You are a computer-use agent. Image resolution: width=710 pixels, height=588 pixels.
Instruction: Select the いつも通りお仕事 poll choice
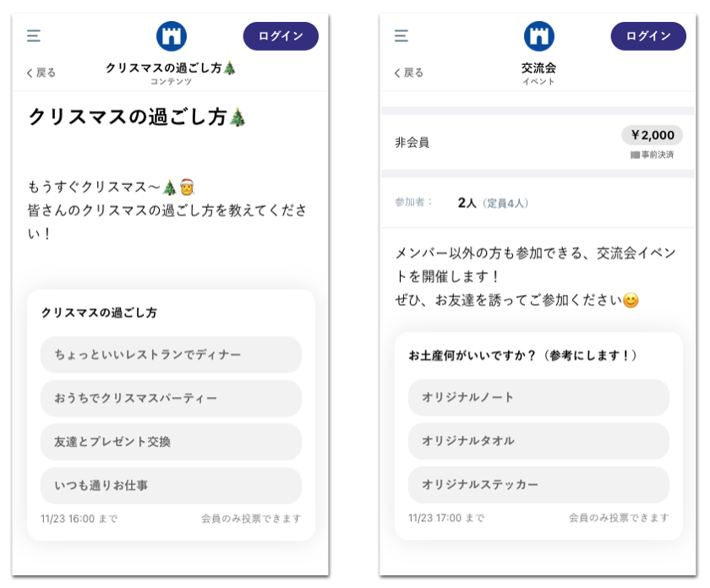click(x=171, y=485)
